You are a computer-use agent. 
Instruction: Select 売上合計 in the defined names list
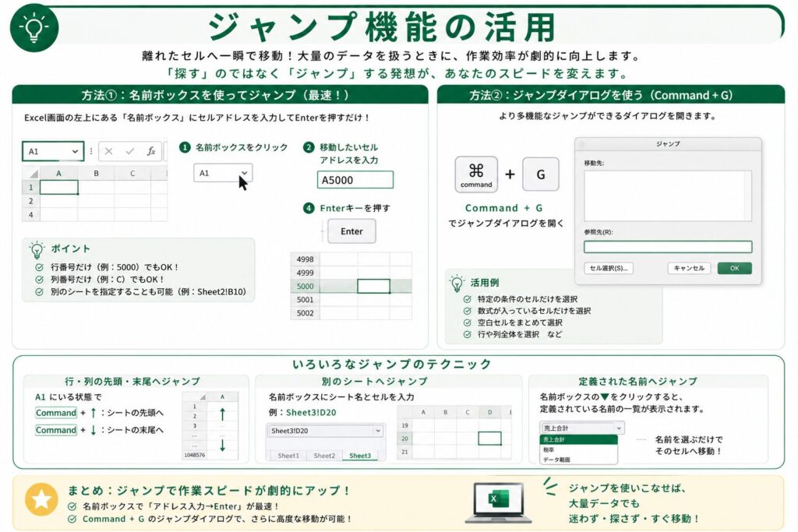[579, 440]
